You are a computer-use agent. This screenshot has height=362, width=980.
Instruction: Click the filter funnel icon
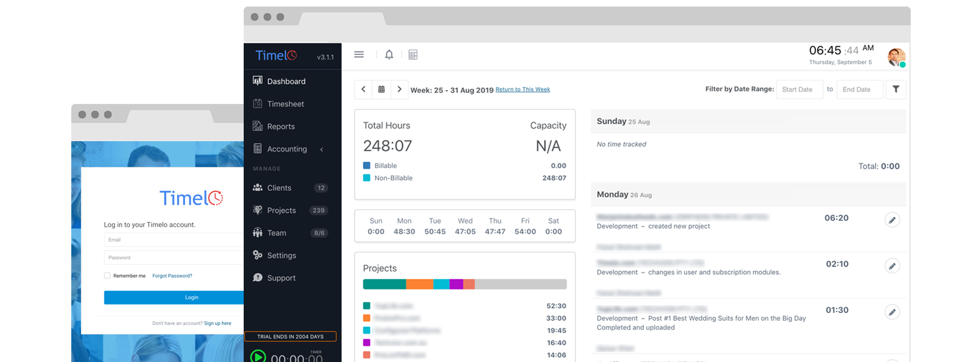click(x=896, y=90)
